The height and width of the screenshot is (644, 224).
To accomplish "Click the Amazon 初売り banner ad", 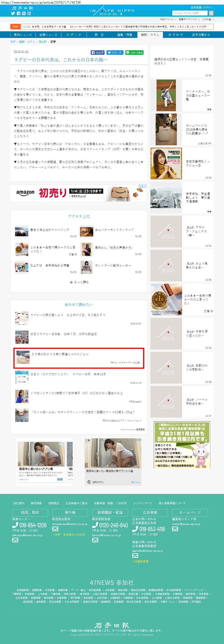I will coord(78,193).
